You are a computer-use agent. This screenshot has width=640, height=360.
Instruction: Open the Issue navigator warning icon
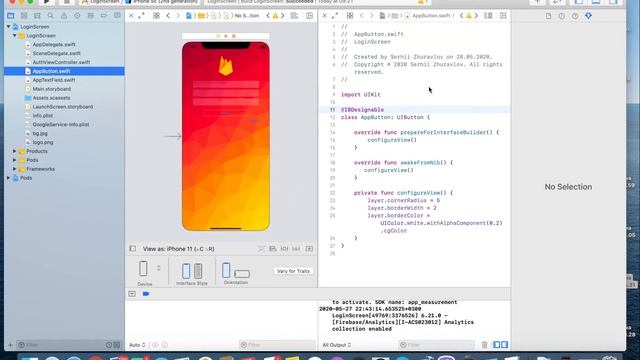coord(64,16)
